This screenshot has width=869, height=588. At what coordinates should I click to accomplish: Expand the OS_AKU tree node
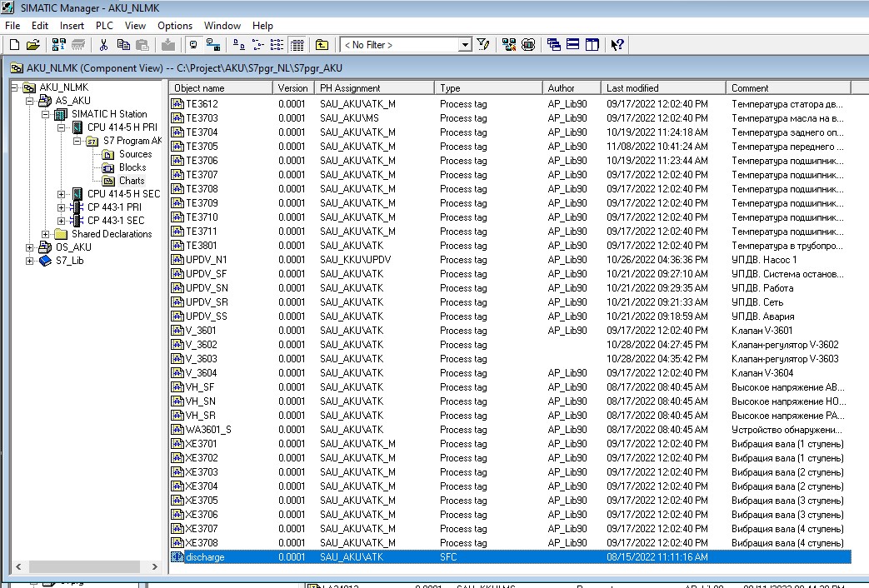30,247
